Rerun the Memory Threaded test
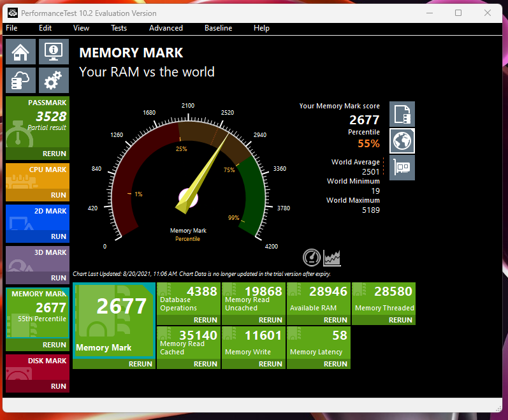 tap(384, 320)
